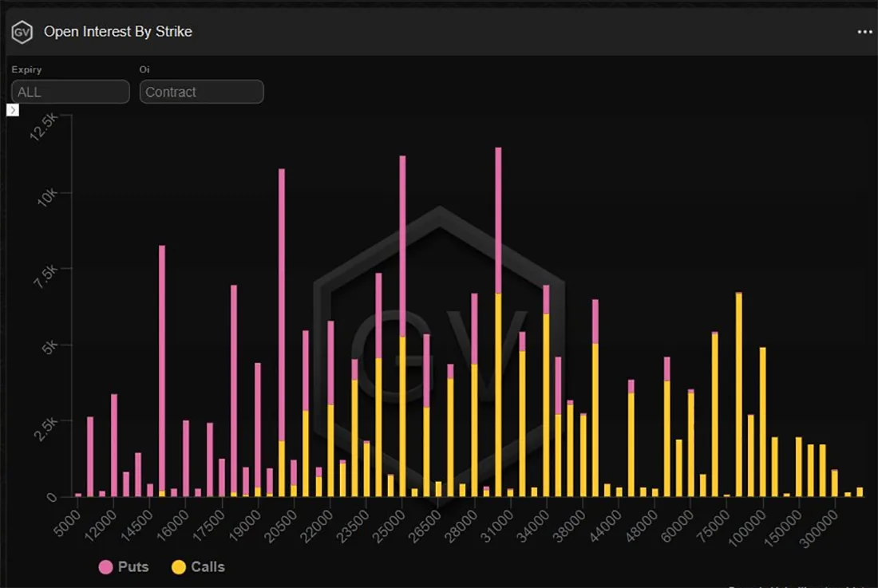Image resolution: width=878 pixels, height=588 pixels.
Task: Click the 26500 strike axis label
Action: click(x=425, y=527)
